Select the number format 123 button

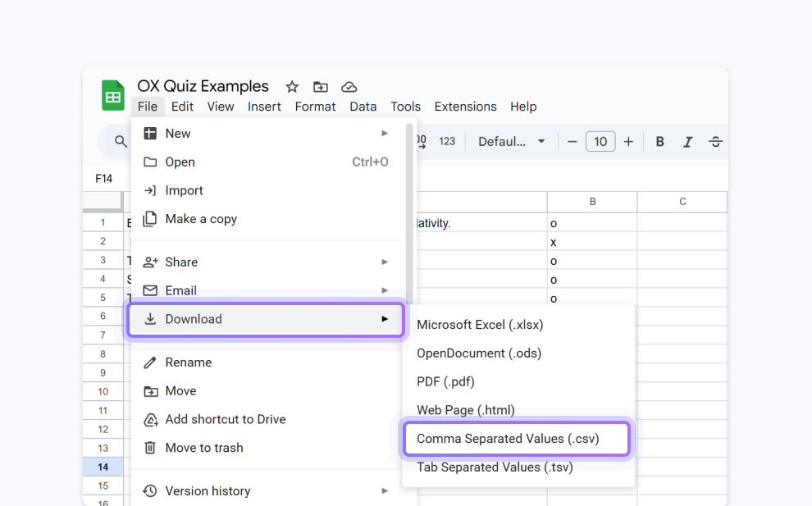coord(447,142)
